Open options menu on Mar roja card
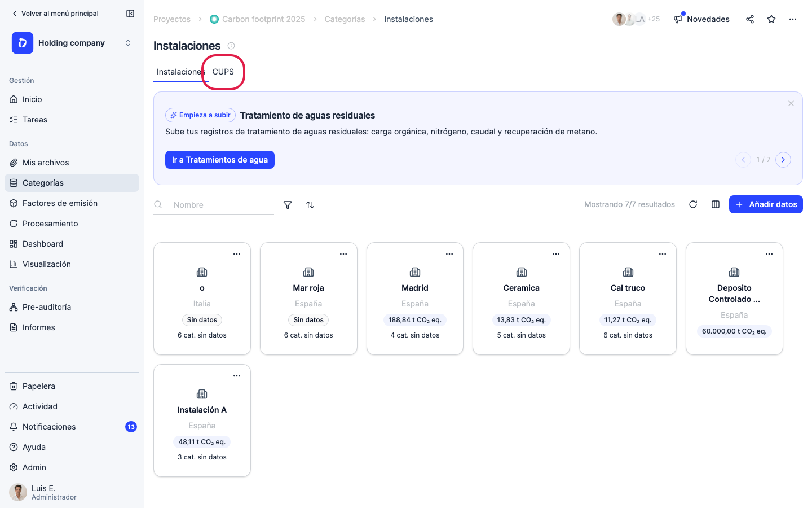 coord(343,254)
